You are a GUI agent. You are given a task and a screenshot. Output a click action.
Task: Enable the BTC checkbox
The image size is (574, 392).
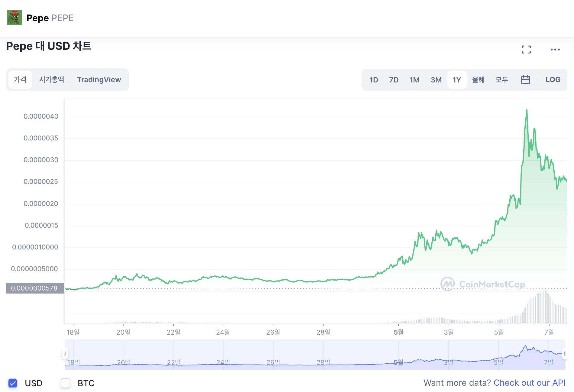tap(66, 383)
